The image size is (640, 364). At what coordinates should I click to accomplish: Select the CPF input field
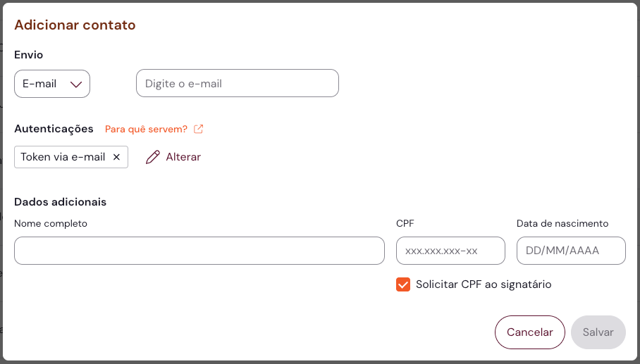pyautogui.click(x=451, y=251)
